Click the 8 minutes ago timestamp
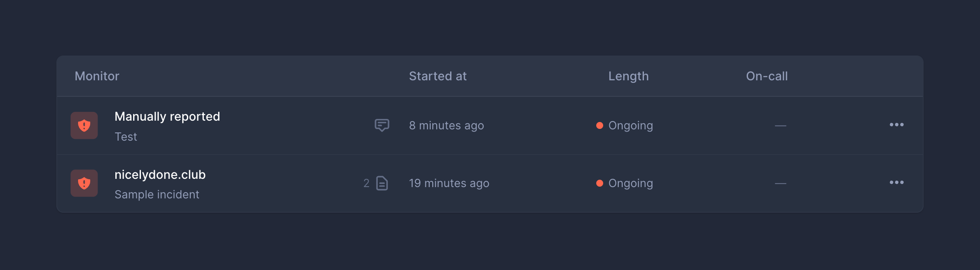The width and height of the screenshot is (980, 270). pyautogui.click(x=446, y=125)
